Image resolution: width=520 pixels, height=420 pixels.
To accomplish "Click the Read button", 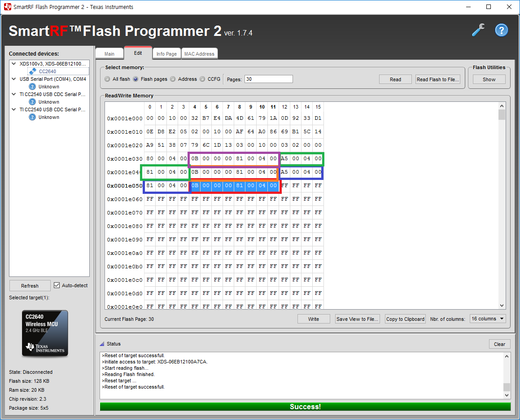I will click(395, 79).
